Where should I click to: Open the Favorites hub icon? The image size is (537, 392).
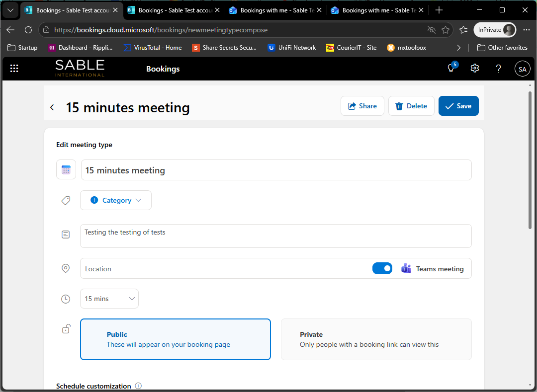pyautogui.click(x=463, y=30)
